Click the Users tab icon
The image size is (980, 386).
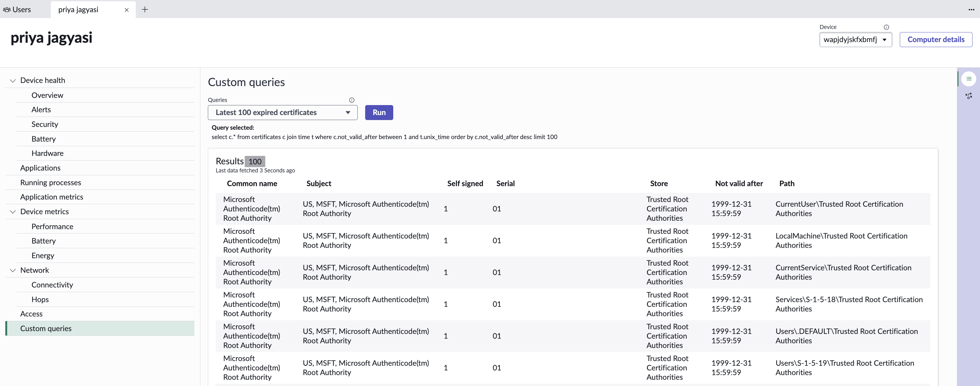tap(7, 9)
